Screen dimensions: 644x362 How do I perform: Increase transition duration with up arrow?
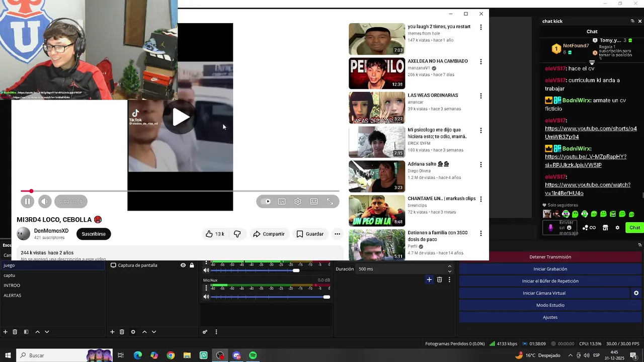[x=450, y=266]
